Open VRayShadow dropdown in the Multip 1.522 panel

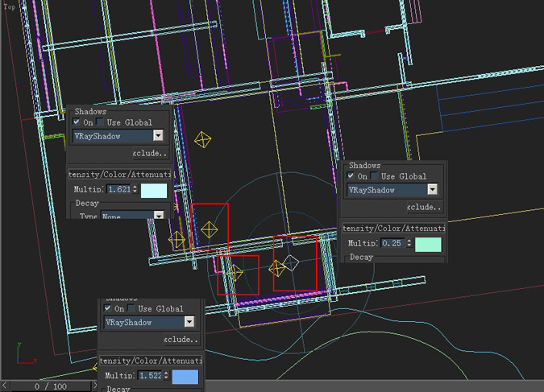[149, 322]
